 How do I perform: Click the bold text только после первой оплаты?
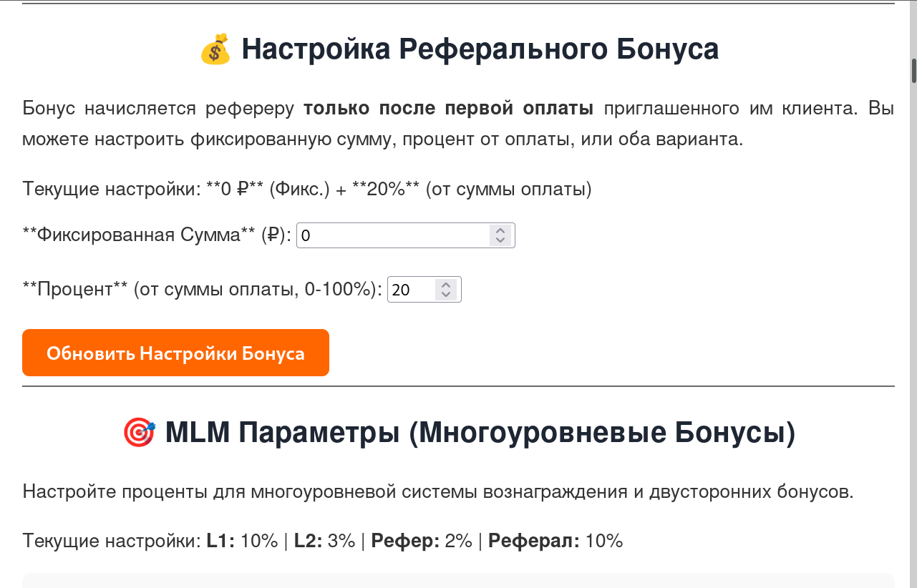[x=448, y=108]
